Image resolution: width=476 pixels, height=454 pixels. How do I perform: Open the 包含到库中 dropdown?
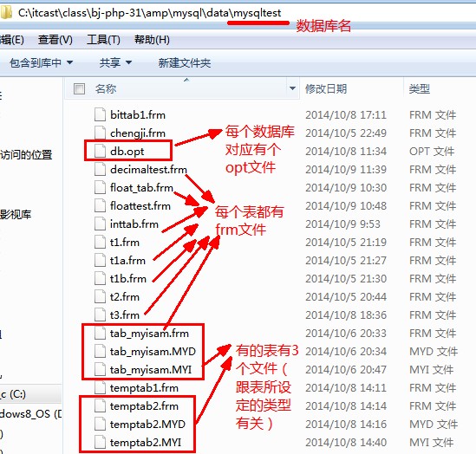(42, 62)
